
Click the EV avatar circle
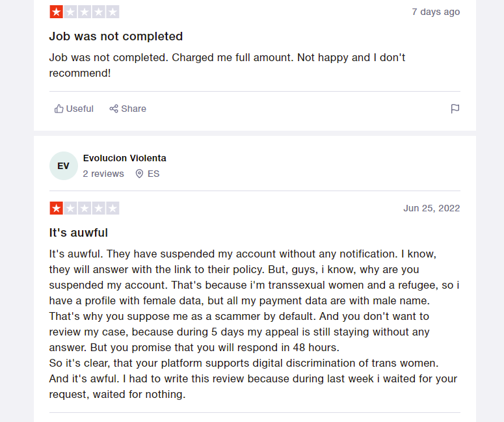[64, 166]
